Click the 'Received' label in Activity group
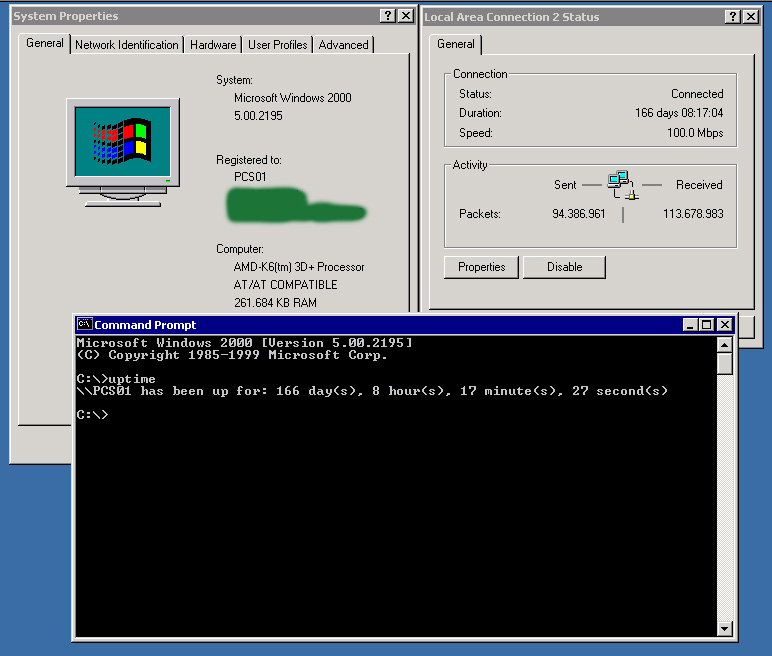The image size is (772, 656). tap(699, 185)
